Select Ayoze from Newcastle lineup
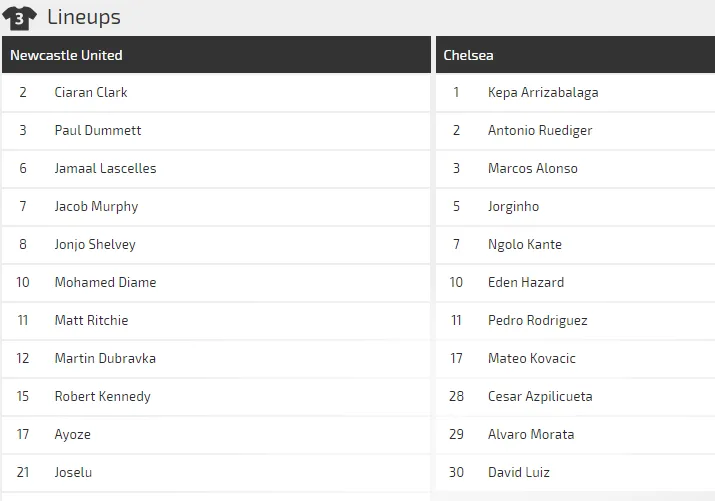This screenshot has height=501, width=715. (x=73, y=435)
